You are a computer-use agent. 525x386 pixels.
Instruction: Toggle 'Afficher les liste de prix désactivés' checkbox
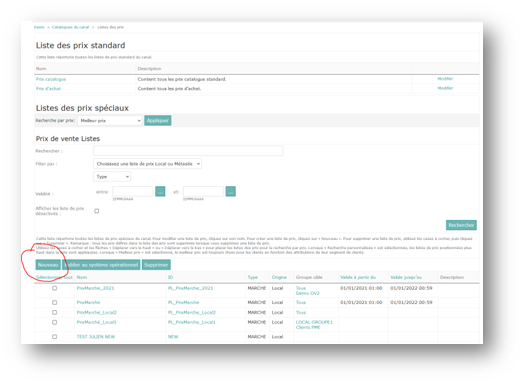point(96,211)
